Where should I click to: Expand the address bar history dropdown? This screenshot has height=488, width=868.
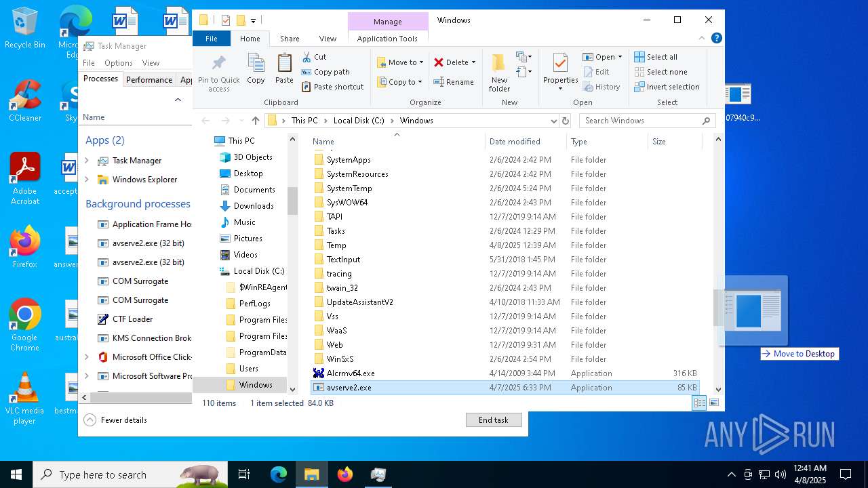(x=554, y=121)
